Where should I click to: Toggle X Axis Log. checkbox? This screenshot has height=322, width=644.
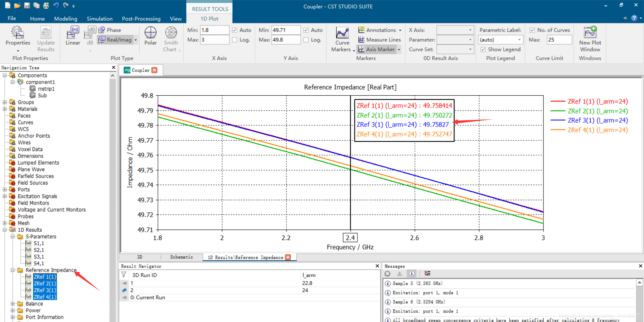point(235,40)
